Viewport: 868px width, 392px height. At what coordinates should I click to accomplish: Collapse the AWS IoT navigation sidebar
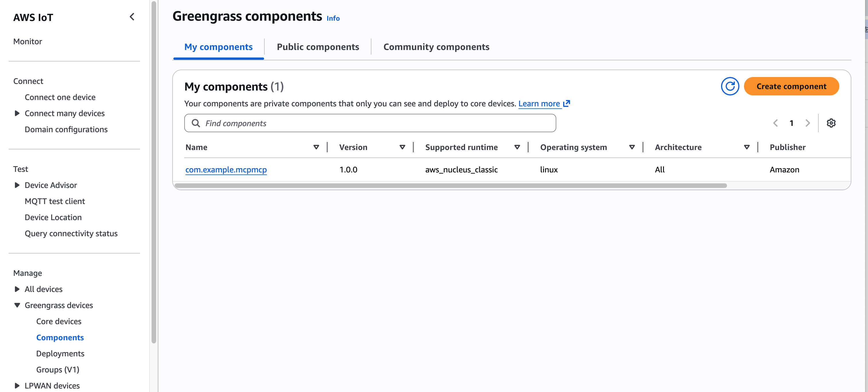(132, 17)
